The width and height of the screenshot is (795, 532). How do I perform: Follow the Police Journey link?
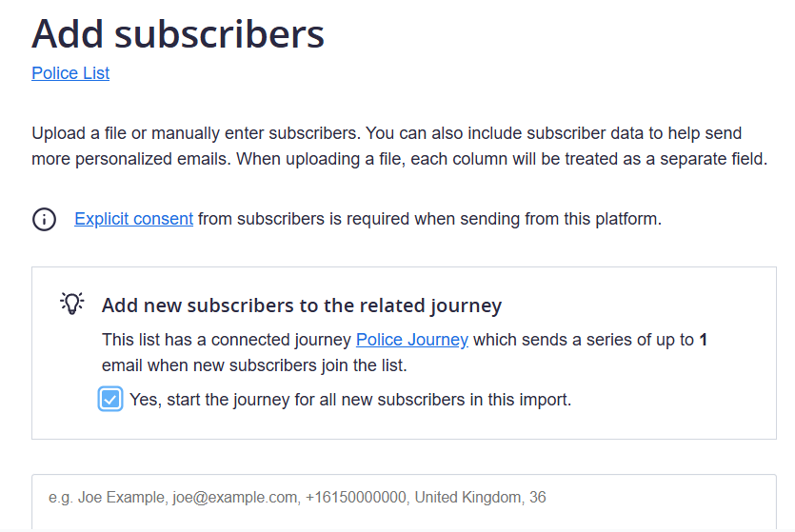click(x=411, y=340)
